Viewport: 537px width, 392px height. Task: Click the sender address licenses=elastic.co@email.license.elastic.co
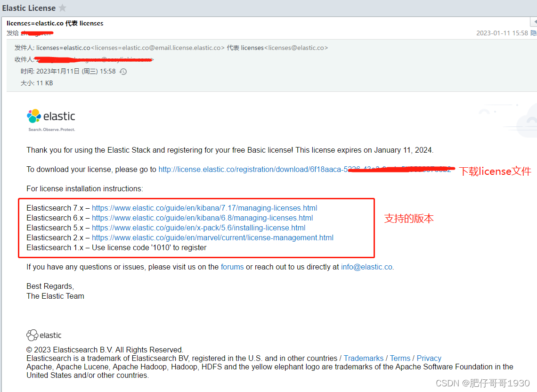[158, 48]
